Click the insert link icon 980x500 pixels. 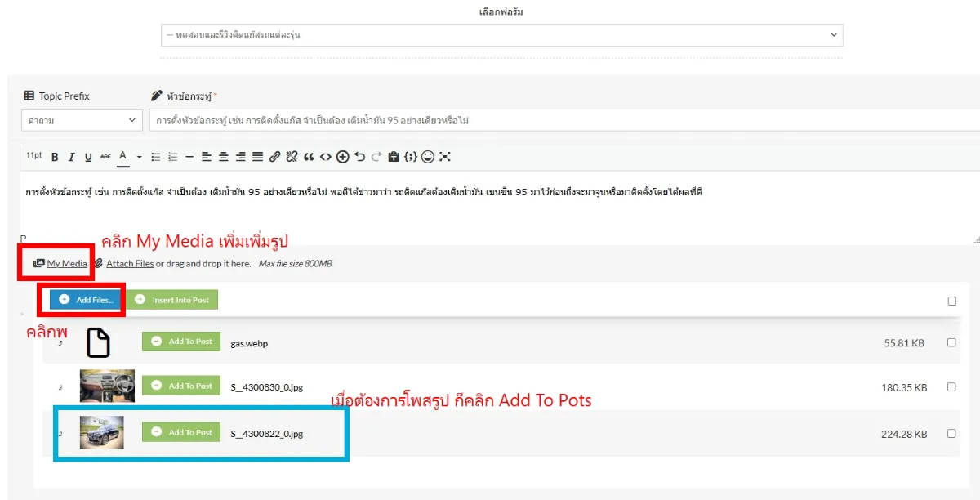(275, 157)
